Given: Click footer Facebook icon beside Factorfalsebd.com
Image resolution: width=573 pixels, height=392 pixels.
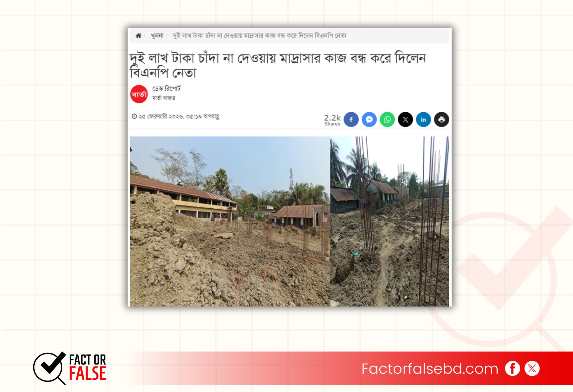Looking at the screenshot, I should pyautogui.click(x=512, y=369).
